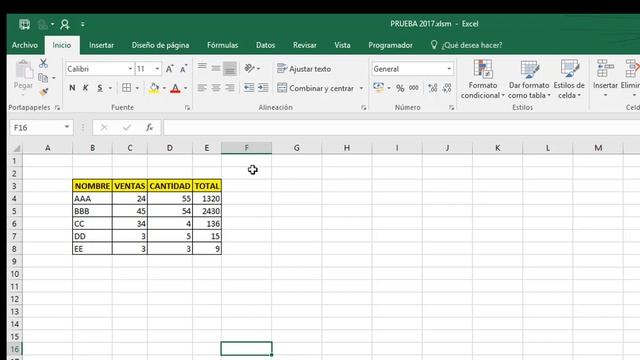Screen dimensions: 640x360
Task: Click the Format Painter brush icon
Action: click(x=43, y=92)
